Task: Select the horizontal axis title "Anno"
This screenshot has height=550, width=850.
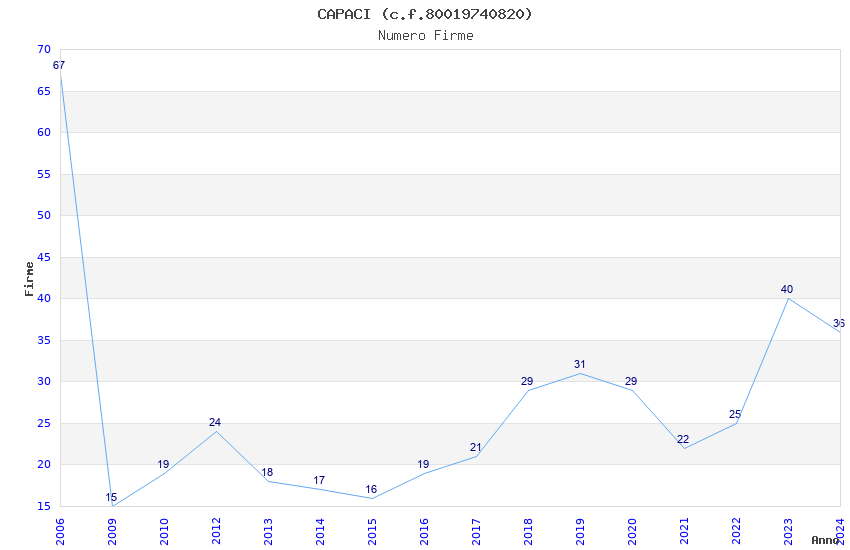Action: (825, 540)
